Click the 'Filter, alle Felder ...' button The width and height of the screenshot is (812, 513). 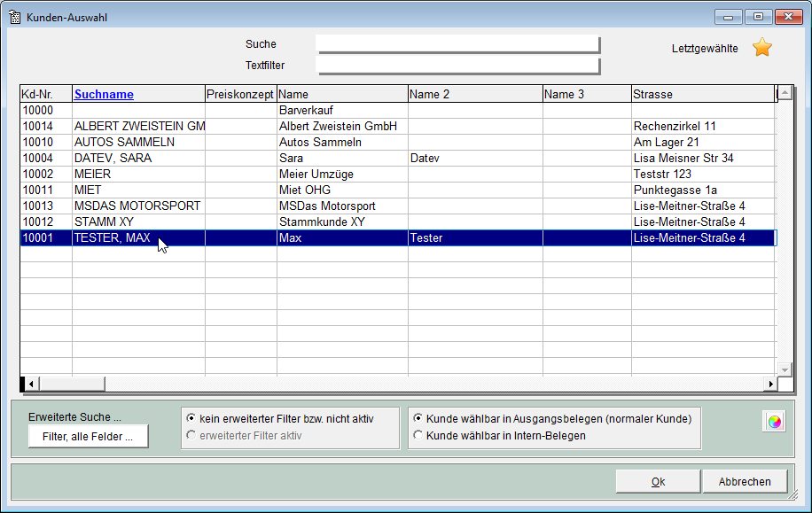tap(88, 437)
